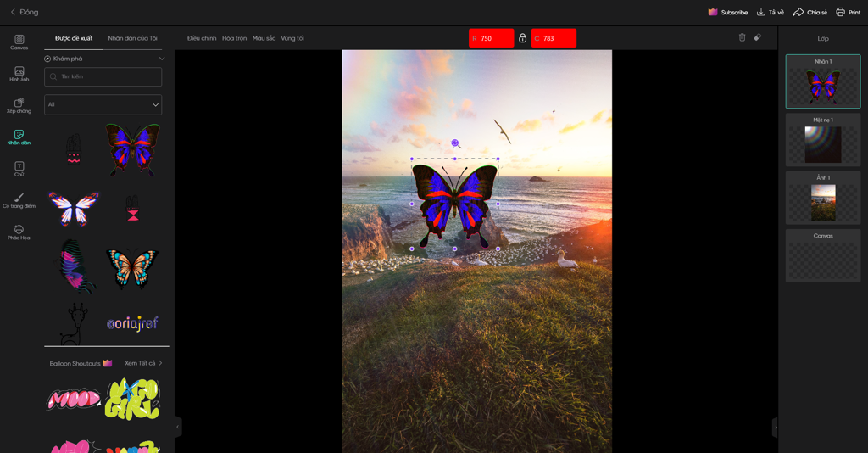The image size is (868, 453).
Task: Open the Chữ text tool
Action: tap(19, 169)
